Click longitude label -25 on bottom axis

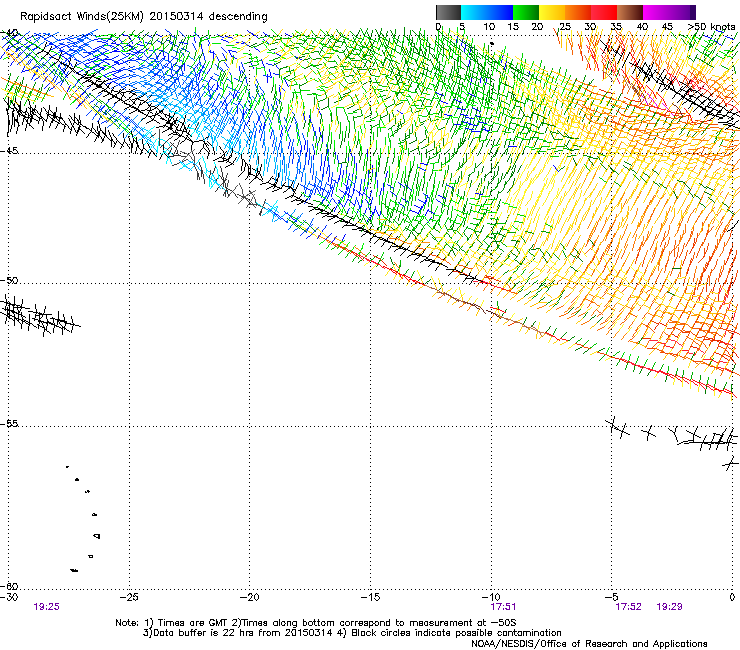[129, 597]
